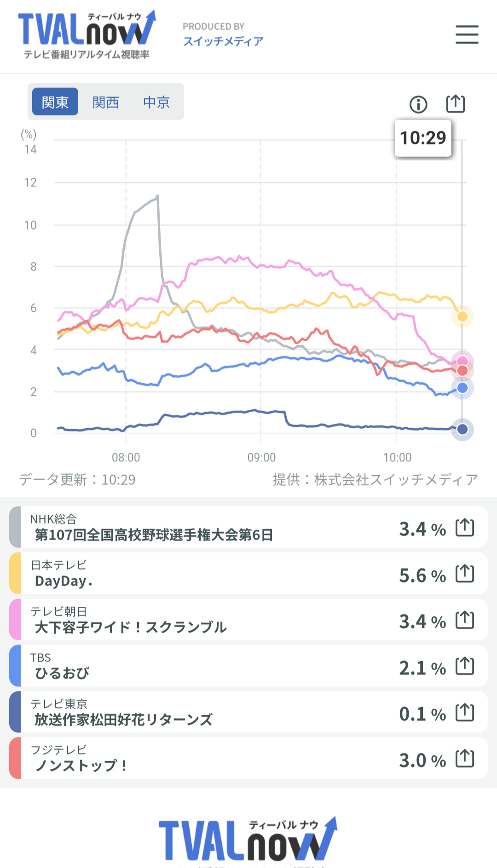Image resolution: width=497 pixels, height=868 pixels.
Task: Click the light blue TBS data point
Action: click(x=462, y=388)
